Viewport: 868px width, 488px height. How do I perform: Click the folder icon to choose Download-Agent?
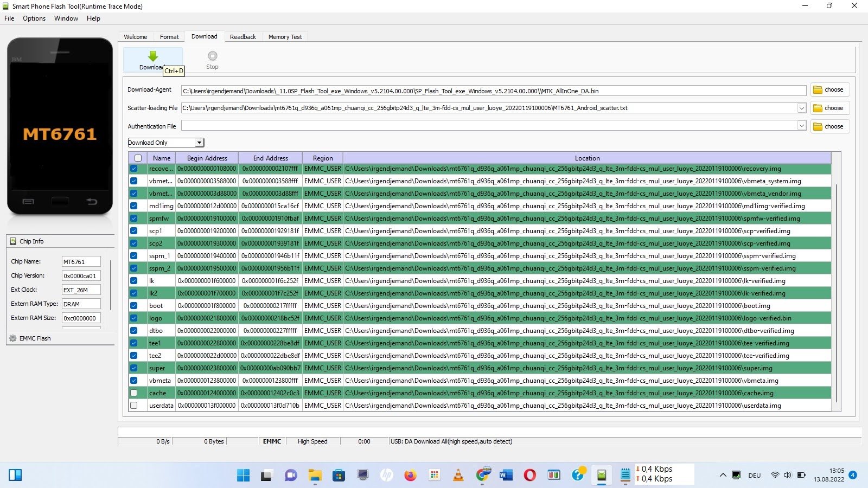tap(818, 90)
